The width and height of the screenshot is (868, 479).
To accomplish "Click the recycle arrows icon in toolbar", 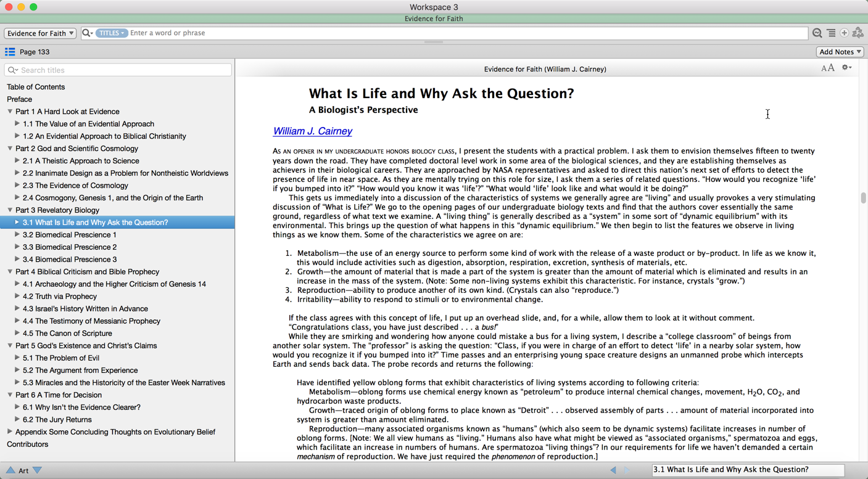I will pyautogui.click(x=858, y=33).
